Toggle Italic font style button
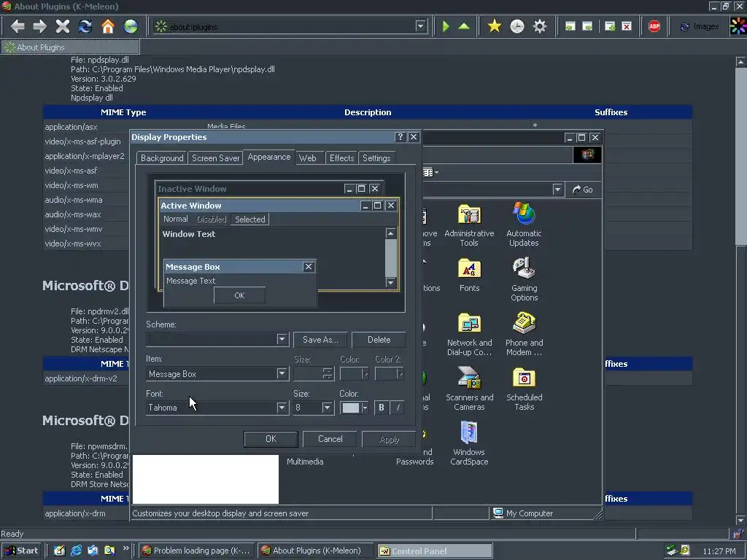Viewport: 747px width, 560px height. coord(398,408)
